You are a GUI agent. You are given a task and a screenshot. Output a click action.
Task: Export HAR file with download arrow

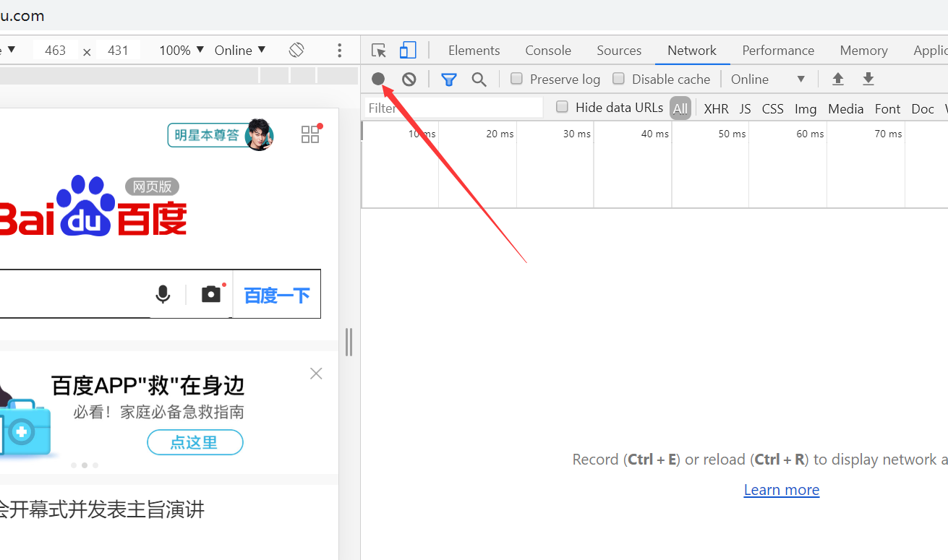(868, 79)
